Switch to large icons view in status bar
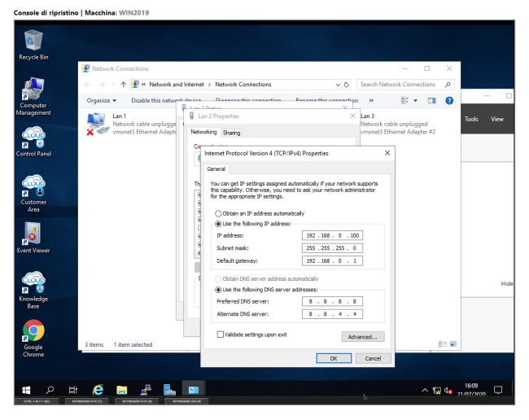 (x=453, y=344)
